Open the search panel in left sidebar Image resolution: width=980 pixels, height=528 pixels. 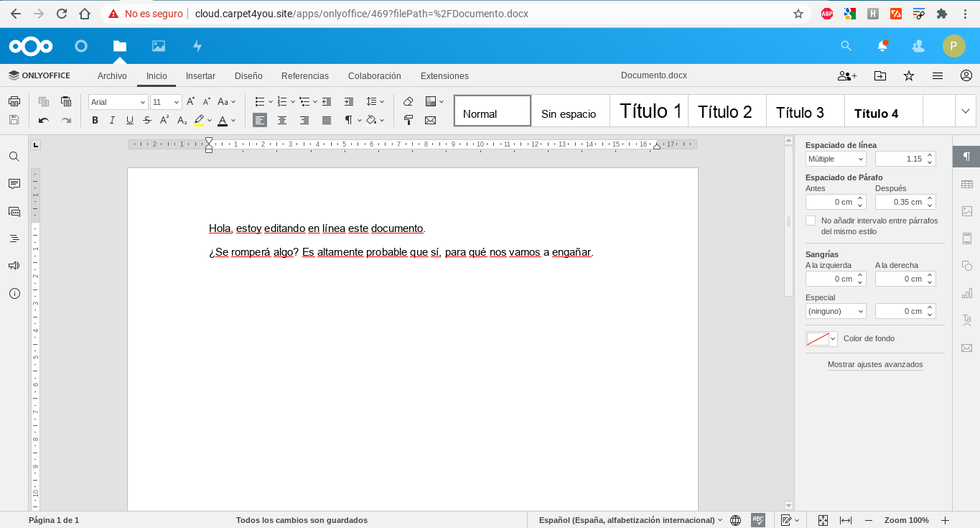tap(14, 156)
